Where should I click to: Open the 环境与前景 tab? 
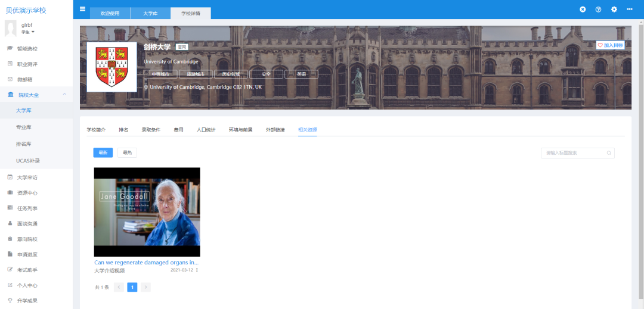(241, 130)
